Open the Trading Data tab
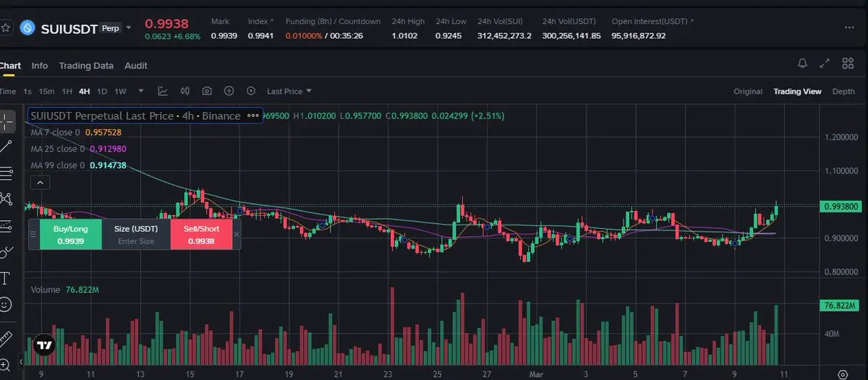Screen dimensions: 868x380 pyautogui.click(x=86, y=65)
